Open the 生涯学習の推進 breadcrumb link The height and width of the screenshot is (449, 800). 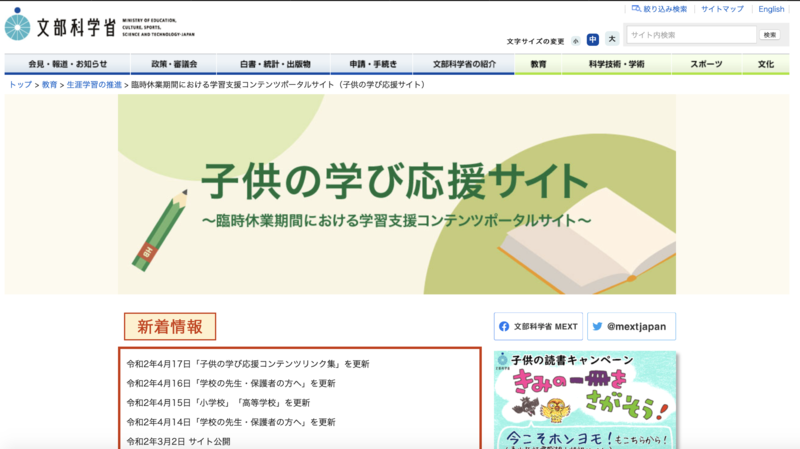pos(94,85)
